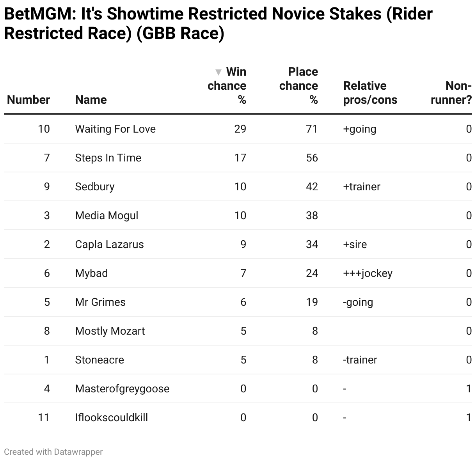Click the +++jockey note for Mybad
The width and height of the screenshot is (476, 461).
click(368, 273)
